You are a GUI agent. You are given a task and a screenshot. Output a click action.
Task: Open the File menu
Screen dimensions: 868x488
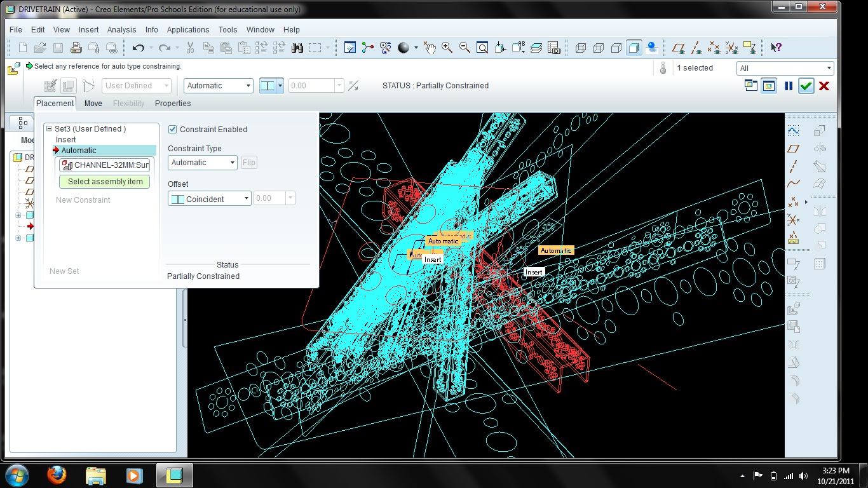[x=16, y=30]
